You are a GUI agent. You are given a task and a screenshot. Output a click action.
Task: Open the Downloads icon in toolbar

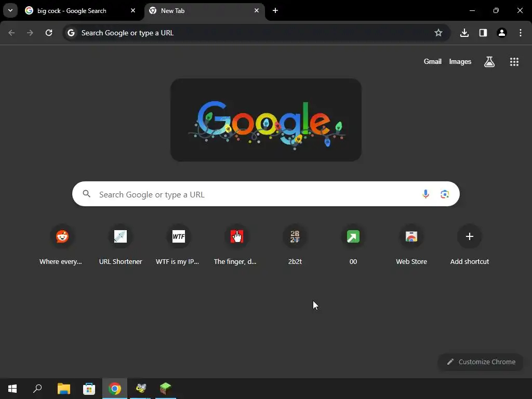(464, 33)
